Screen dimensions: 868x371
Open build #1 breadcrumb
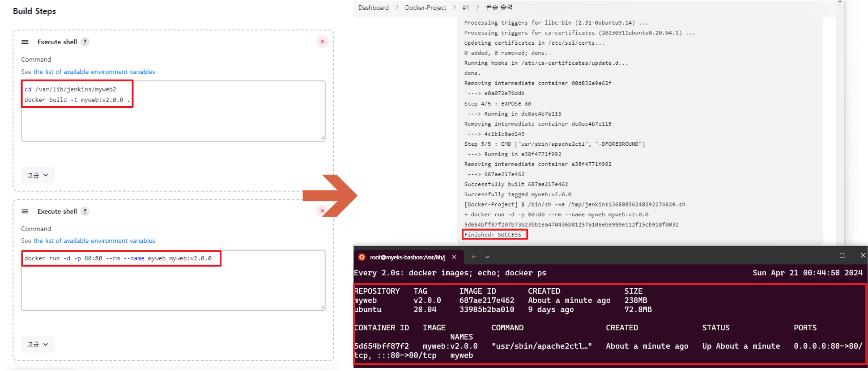[466, 8]
